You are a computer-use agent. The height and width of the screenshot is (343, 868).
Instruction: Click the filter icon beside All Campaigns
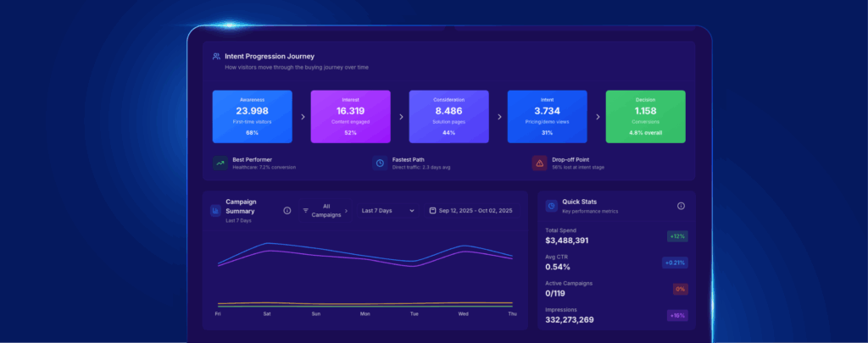click(x=305, y=211)
